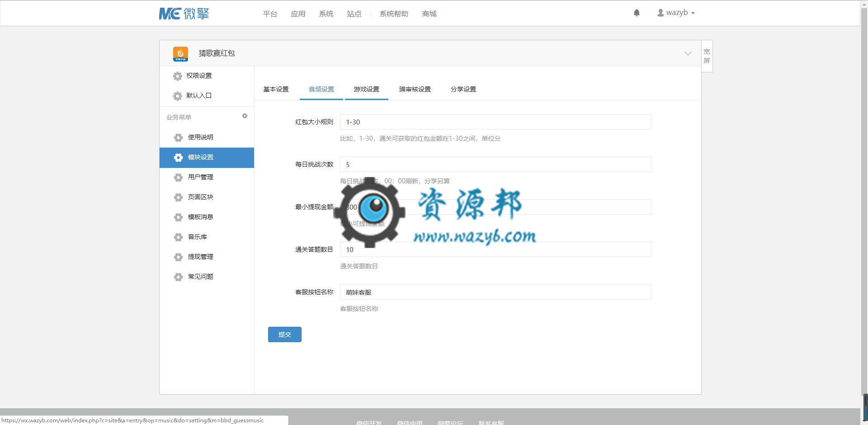Click the 猜歌赢红包 app icon
Image resolution: width=868 pixels, height=425 pixels.
(x=180, y=53)
